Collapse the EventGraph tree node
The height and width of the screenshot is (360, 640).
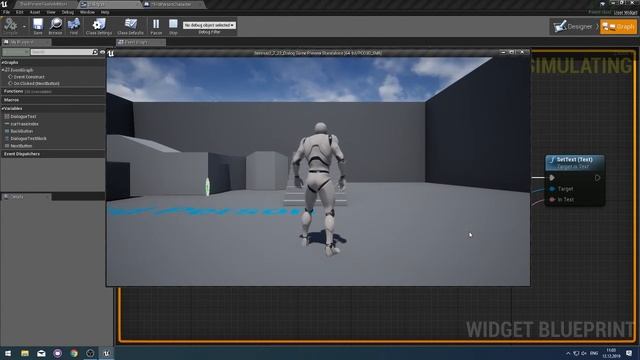3,70
